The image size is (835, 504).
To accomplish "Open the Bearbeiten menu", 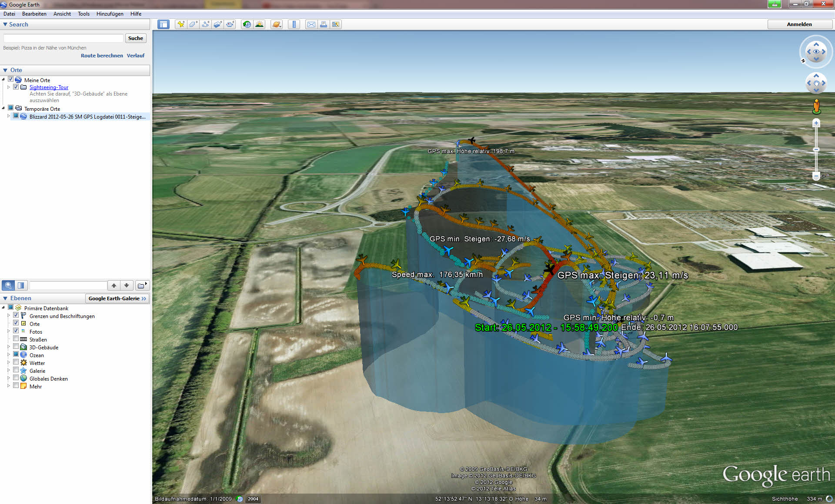I will coord(34,14).
